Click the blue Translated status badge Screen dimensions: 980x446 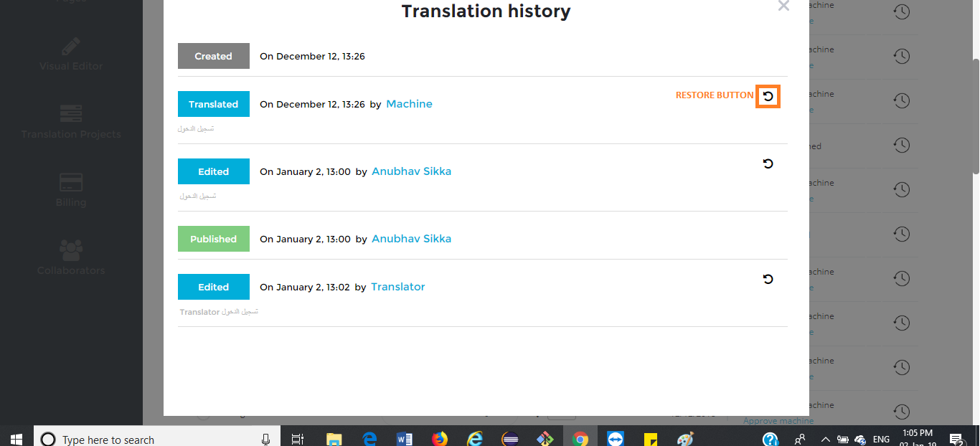click(213, 104)
